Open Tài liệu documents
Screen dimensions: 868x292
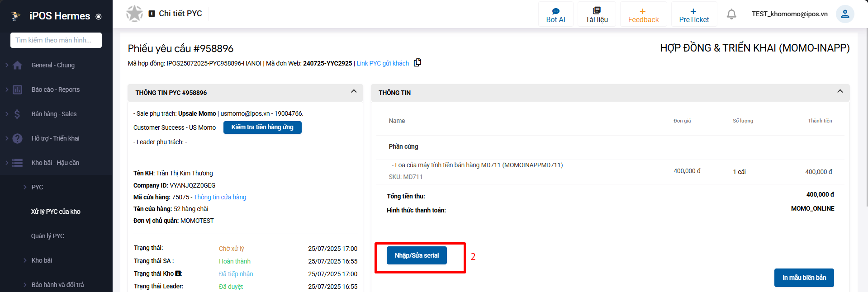596,15
